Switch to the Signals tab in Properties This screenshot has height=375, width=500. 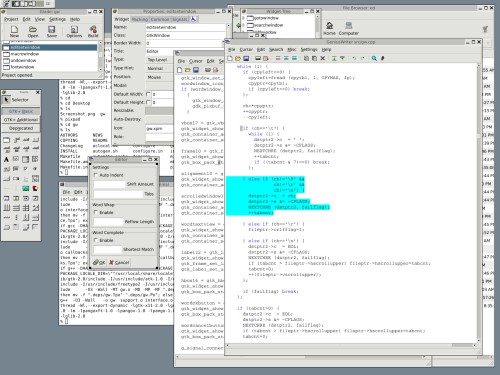click(x=180, y=19)
